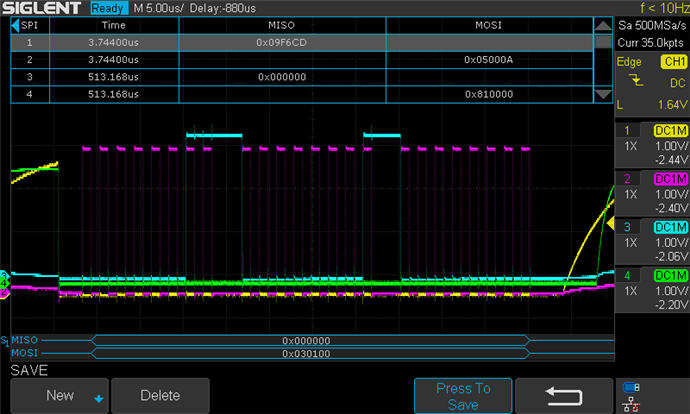Click the Edge trigger type label

tap(629, 62)
